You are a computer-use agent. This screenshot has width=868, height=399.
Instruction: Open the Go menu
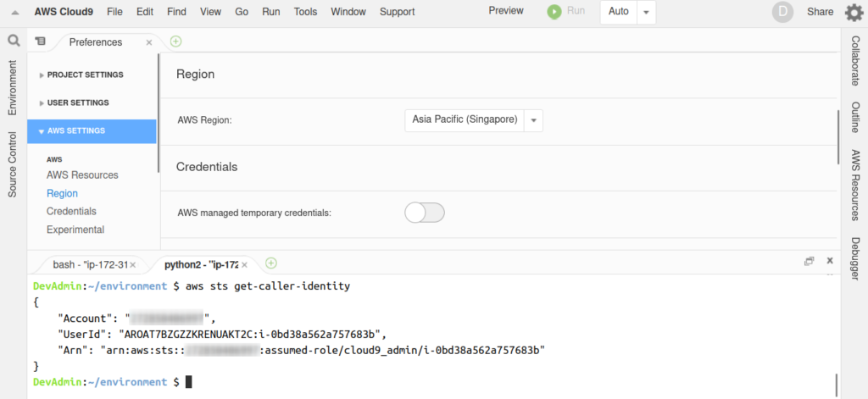click(242, 12)
